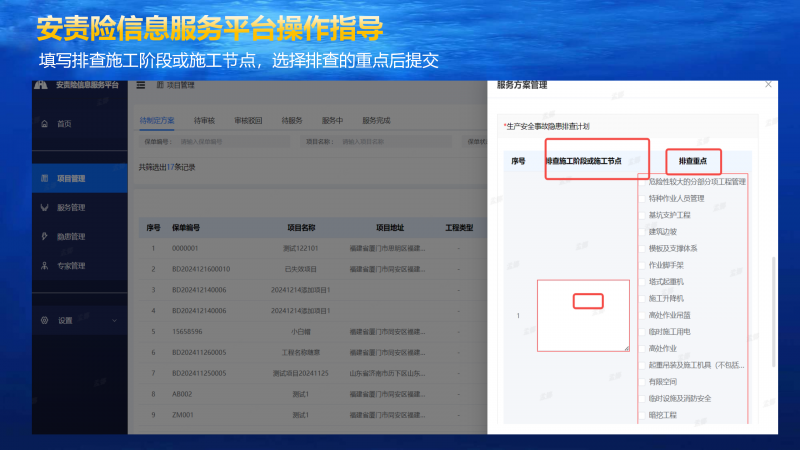800x450 pixels.
Task: Click the 排查施工阶段或施工节点 text area
Action: tap(583, 315)
